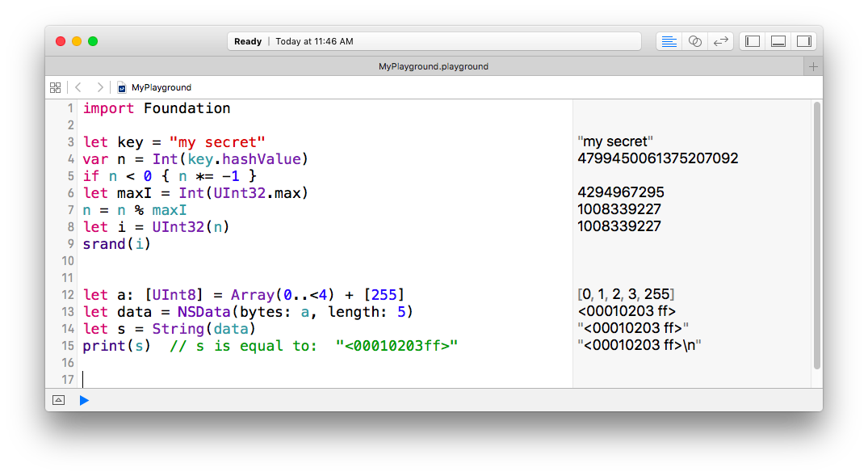The width and height of the screenshot is (868, 476).
Task: Show the debug console using the bottom-left arrow
Action: pos(58,400)
